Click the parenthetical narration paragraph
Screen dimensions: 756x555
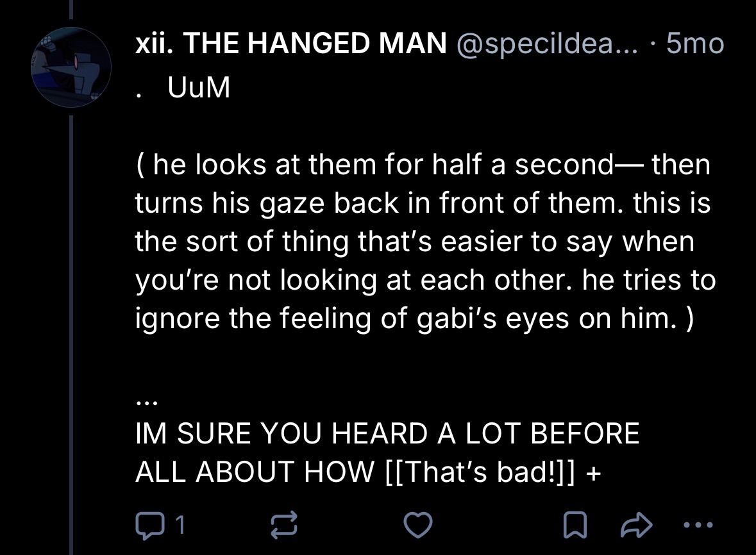point(423,242)
